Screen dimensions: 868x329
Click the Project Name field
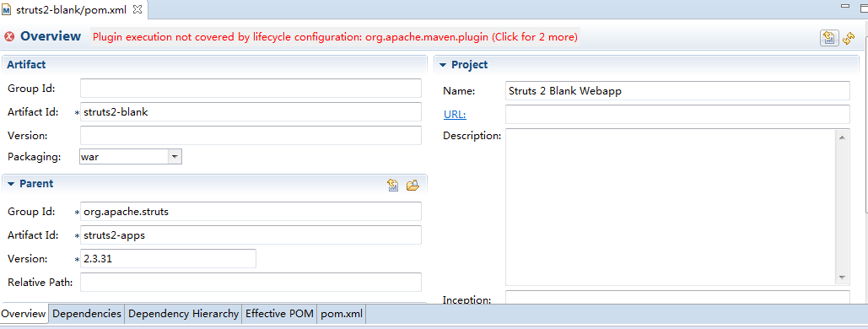click(677, 91)
